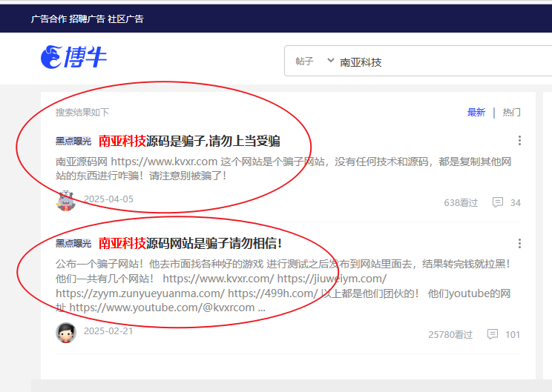The height and width of the screenshot is (392, 552).
Task: Click the author avatar of the 2025-02-21 post
Action: [x=66, y=333]
